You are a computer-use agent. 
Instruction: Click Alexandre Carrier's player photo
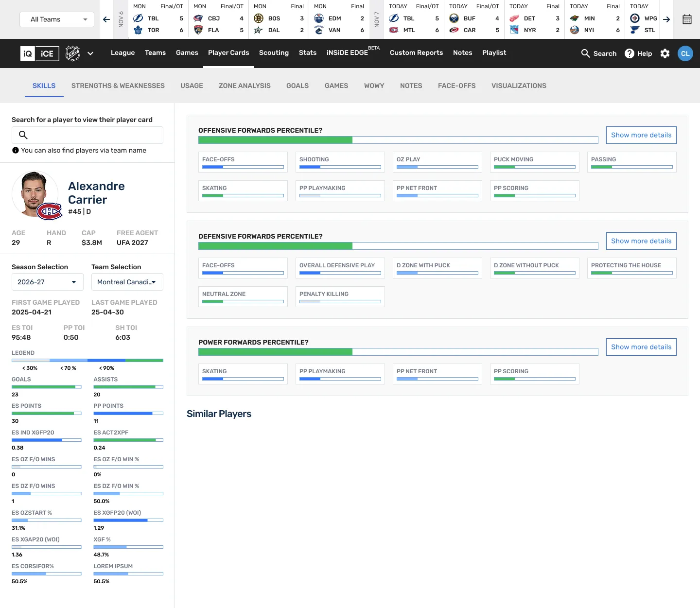pyautogui.click(x=35, y=194)
